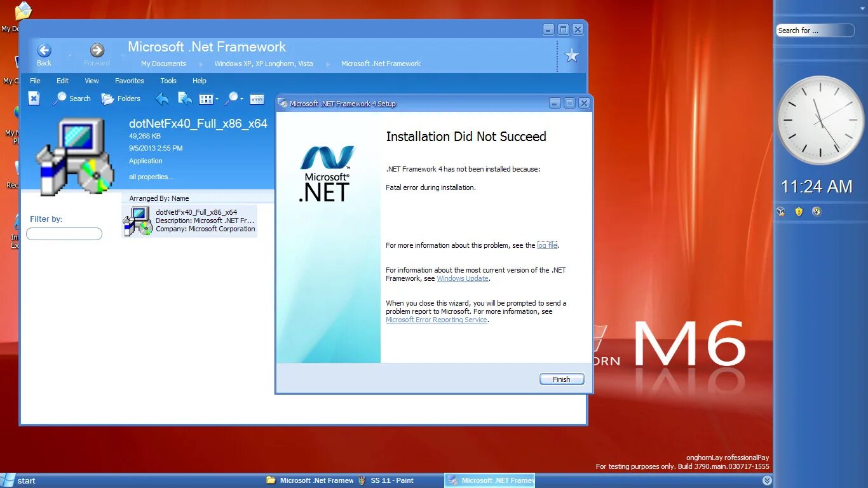The image size is (868, 488).
Task: Click the Arranged By: Name header
Action: click(x=159, y=198)
